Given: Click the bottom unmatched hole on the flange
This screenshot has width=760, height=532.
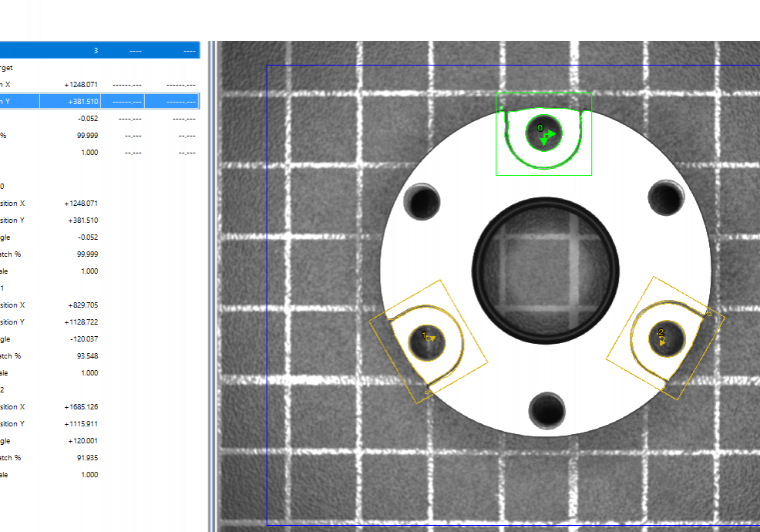Looking at the screenshot, I should click(547, 409).
